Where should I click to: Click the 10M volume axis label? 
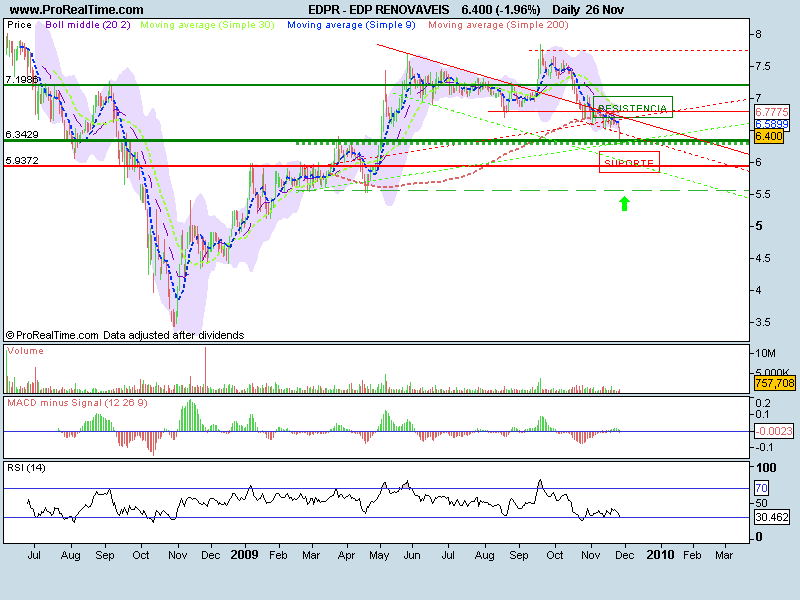pos(765,353)
